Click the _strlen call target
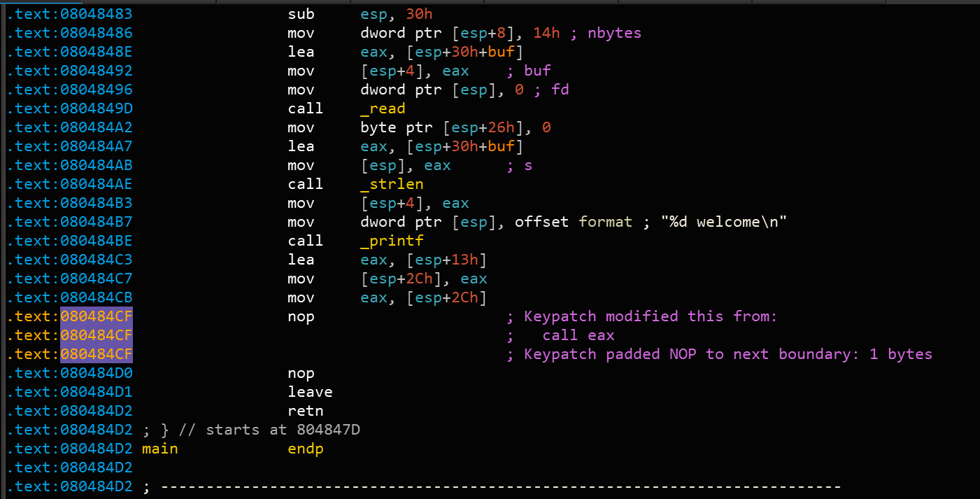The height and width of the screenshot is (499, 980). click(x=392, y=184)
